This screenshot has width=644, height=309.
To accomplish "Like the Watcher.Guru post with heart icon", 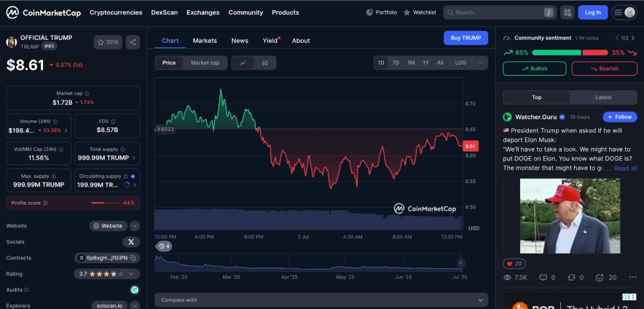I will tap(508, 264).
